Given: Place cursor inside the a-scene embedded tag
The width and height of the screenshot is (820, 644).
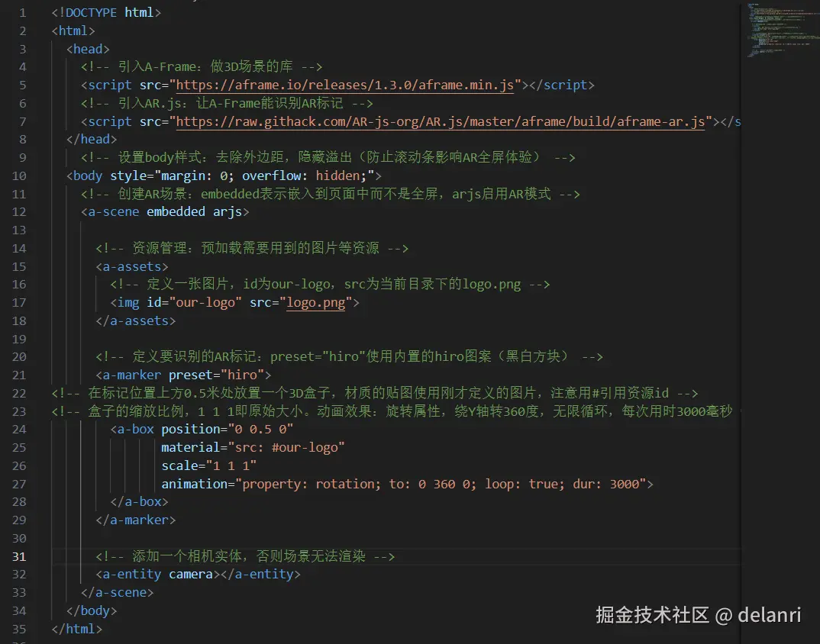Looking at the screenshot, I should 166,211.
